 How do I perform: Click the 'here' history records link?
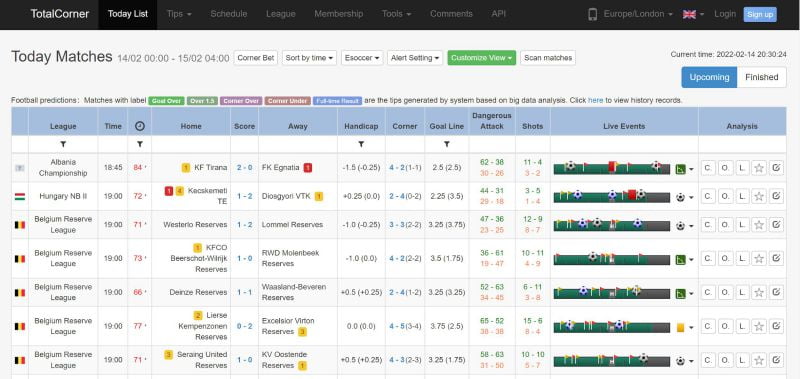pos(595,100)
